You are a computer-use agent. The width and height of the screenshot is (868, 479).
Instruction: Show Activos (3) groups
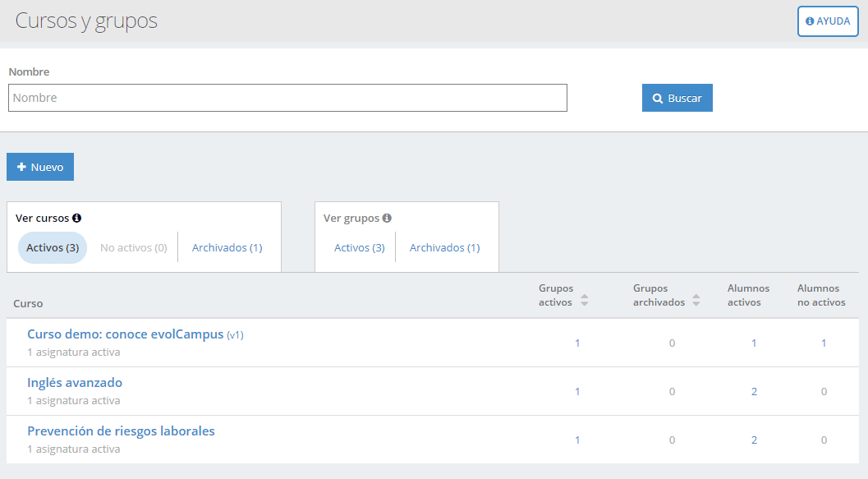(359, 247)
